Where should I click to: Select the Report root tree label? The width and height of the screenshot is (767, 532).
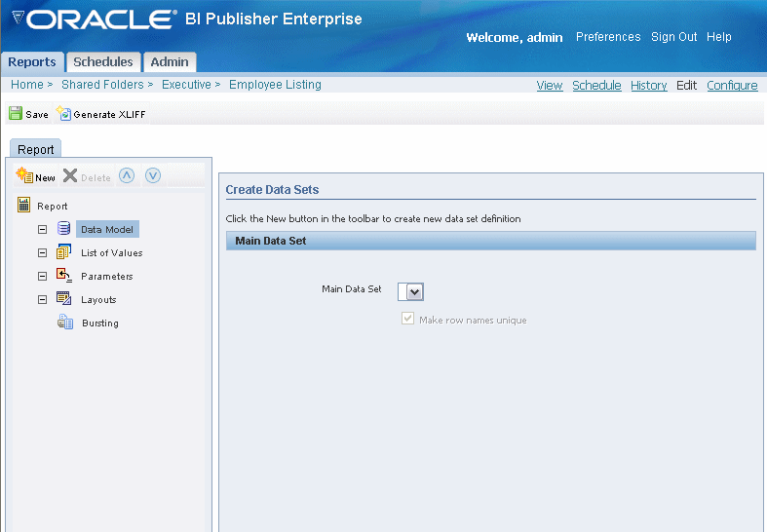pyautogui.click(x=53, y=207)
